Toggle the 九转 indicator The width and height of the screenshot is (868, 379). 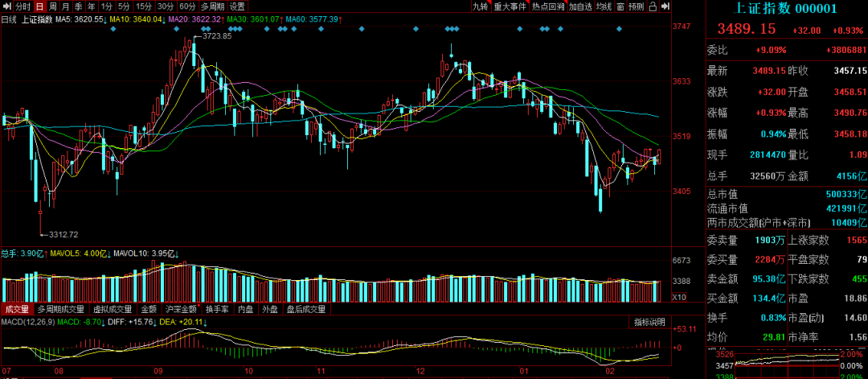(480, 6)
